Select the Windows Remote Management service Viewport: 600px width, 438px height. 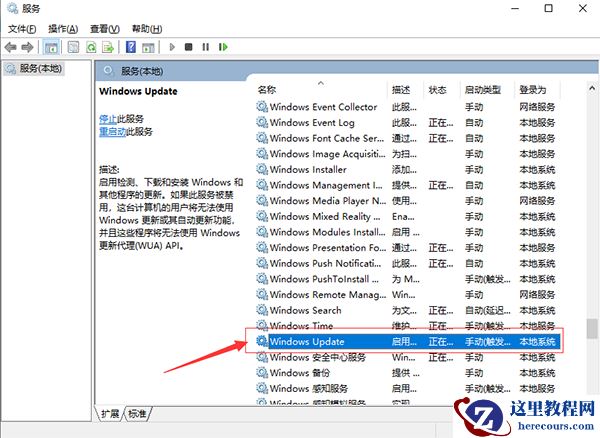pos(408,295)
